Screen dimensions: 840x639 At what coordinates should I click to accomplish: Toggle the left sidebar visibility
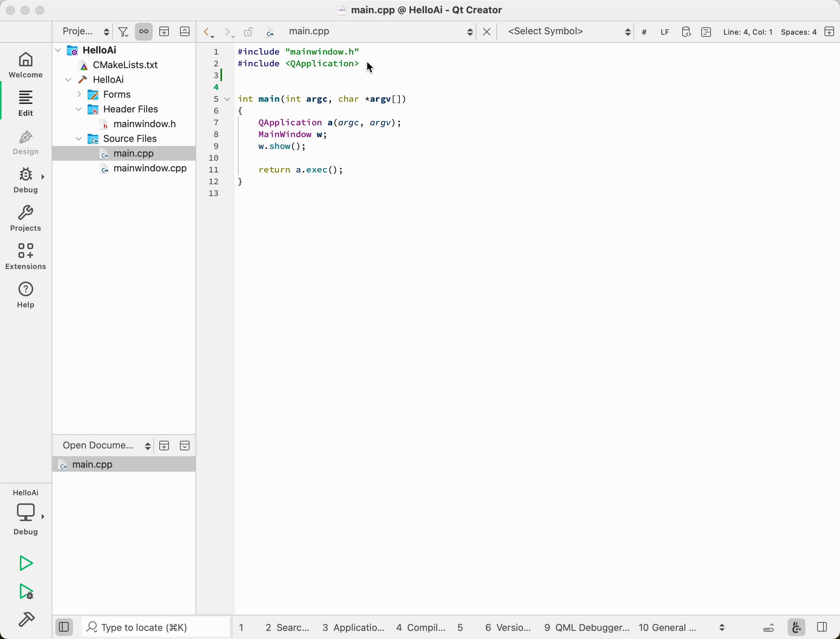point(64,627)
